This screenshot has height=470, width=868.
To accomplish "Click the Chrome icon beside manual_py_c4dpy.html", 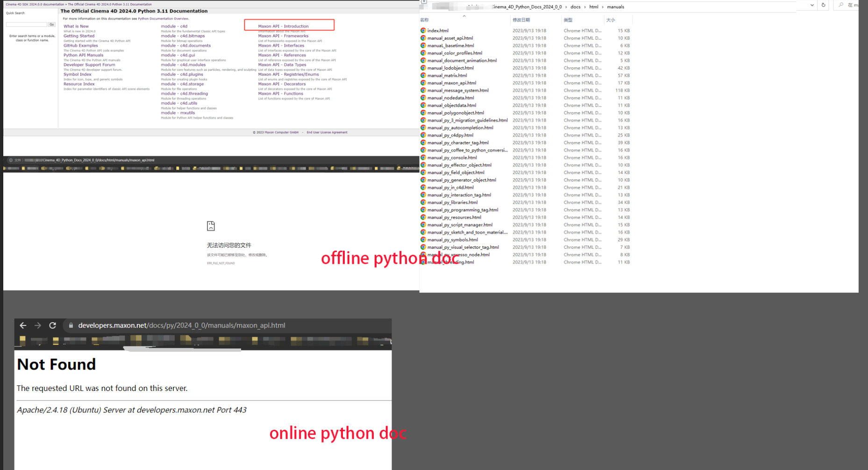I will (423, 135).
